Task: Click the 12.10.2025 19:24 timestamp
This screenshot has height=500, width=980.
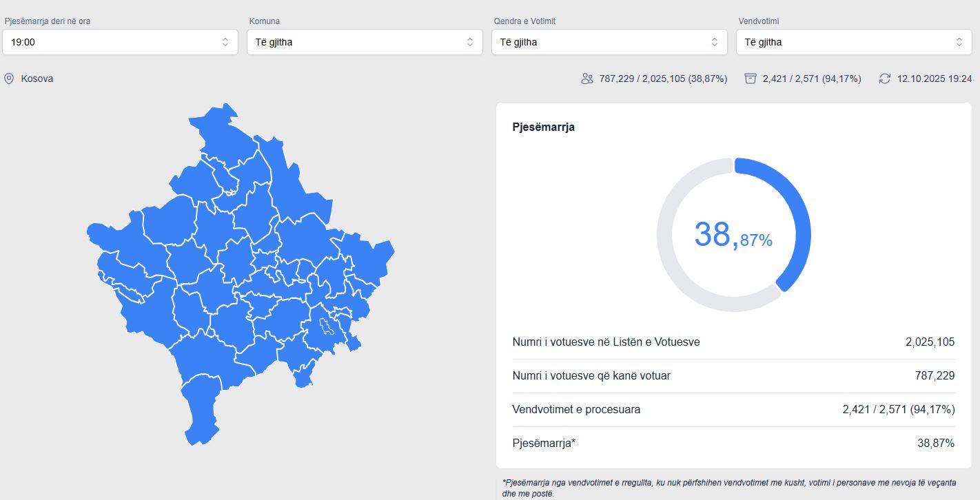Action: coord(935,79)
